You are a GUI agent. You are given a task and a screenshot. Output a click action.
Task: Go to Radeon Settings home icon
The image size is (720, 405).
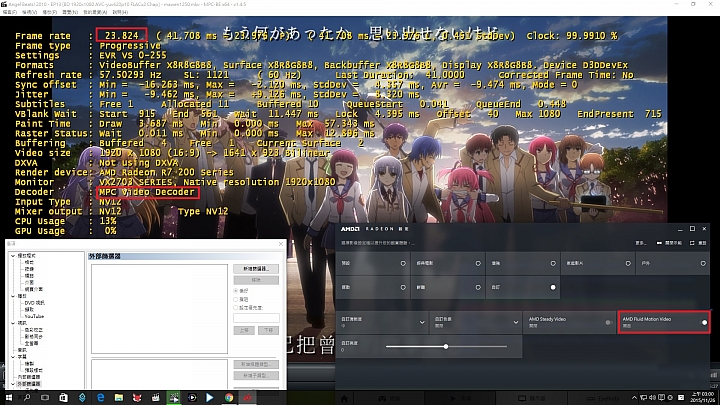344,399
